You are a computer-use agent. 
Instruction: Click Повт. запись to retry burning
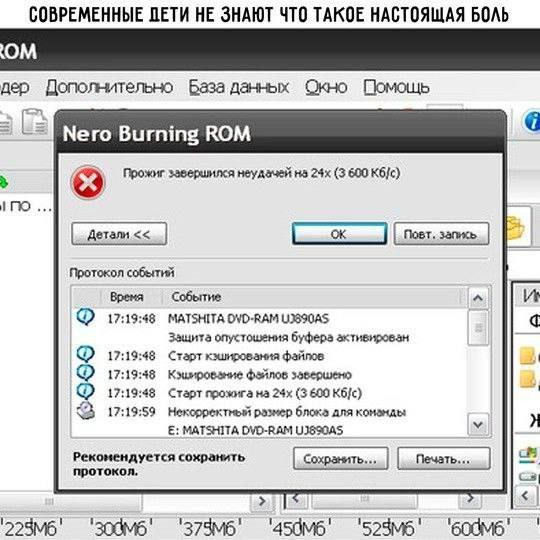pos(441,234)
